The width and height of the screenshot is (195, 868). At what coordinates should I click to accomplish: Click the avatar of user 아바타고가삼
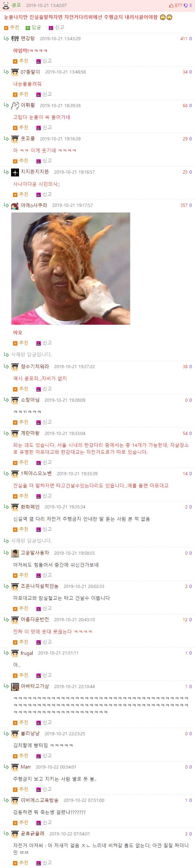[x=15, y=686]
